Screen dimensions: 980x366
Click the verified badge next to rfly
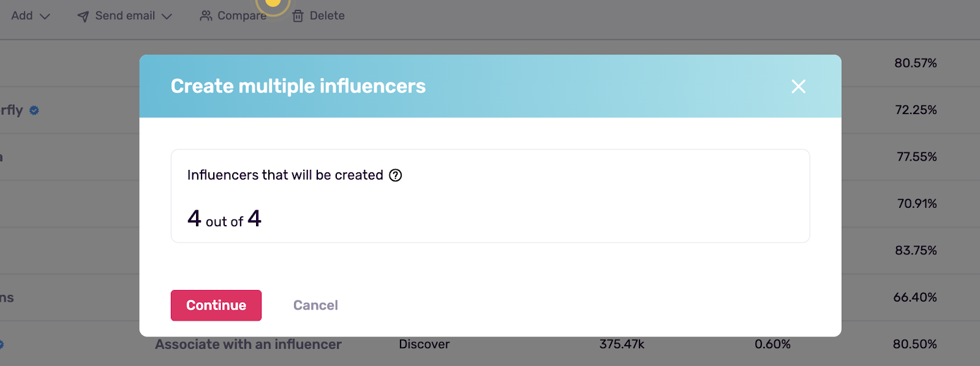click(34, 110)
